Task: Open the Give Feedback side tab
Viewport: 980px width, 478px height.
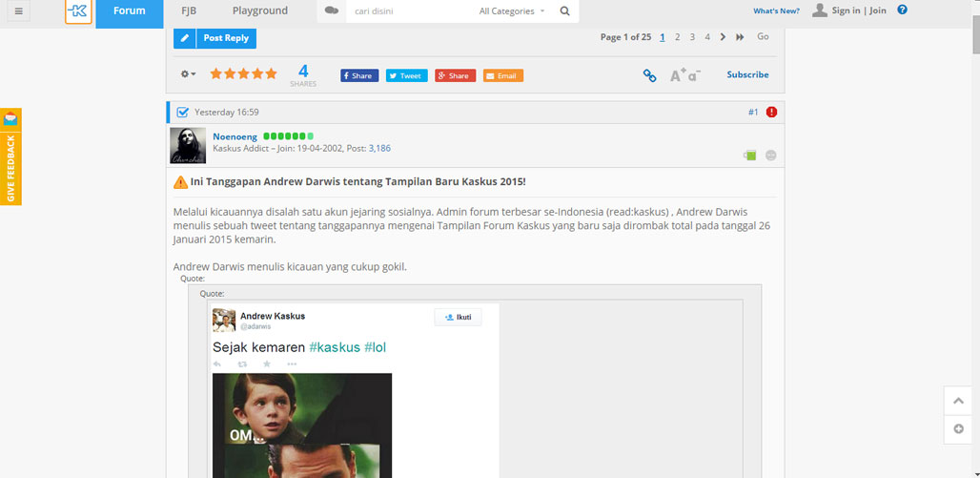Action: (10, 168)
